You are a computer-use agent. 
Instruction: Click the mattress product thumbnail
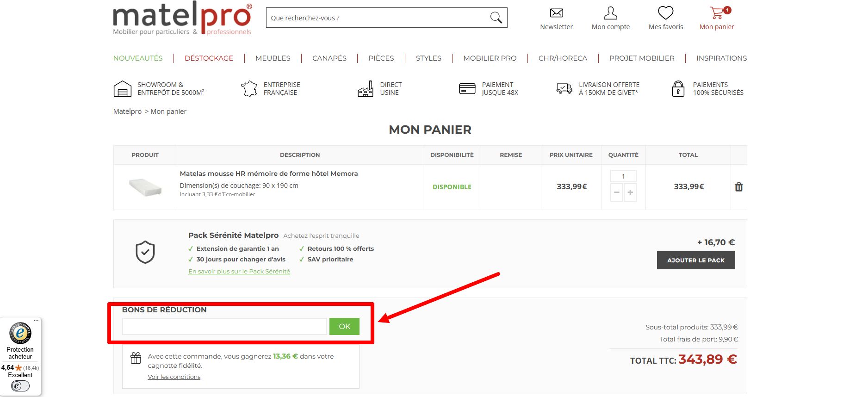tap(145, 187)
